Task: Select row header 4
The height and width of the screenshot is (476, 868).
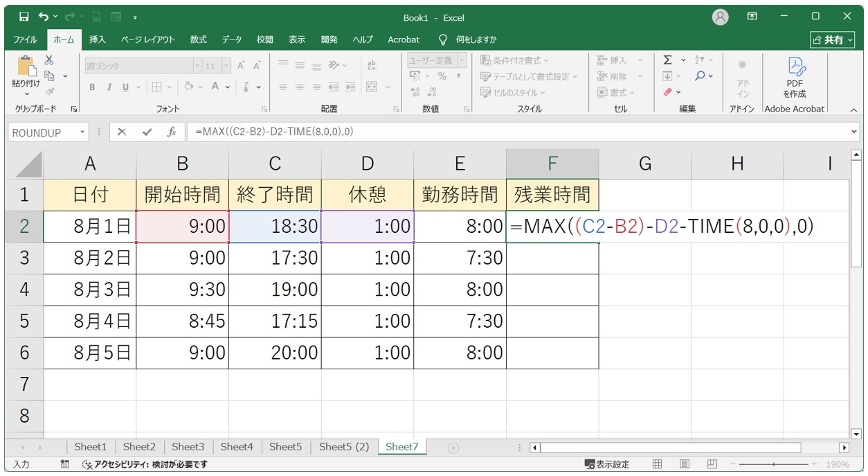Action: tap(24, 290)
